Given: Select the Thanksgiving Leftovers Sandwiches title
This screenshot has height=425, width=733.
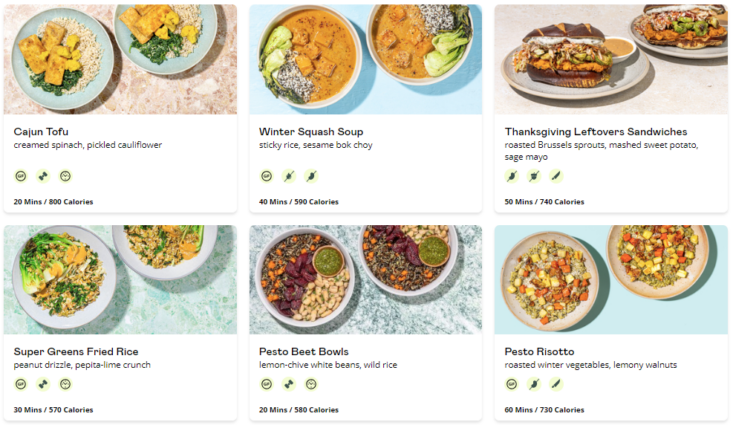Looking at the screenshot, I should pos(596,131).
